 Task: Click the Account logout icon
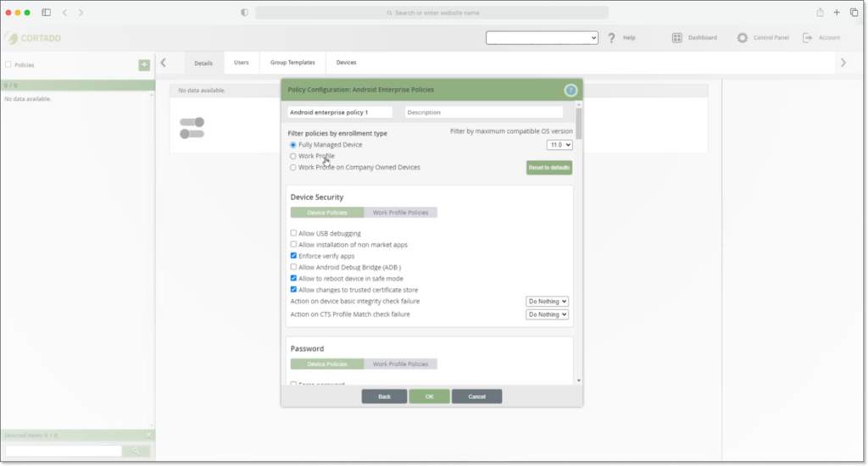[x=807, y=37]
